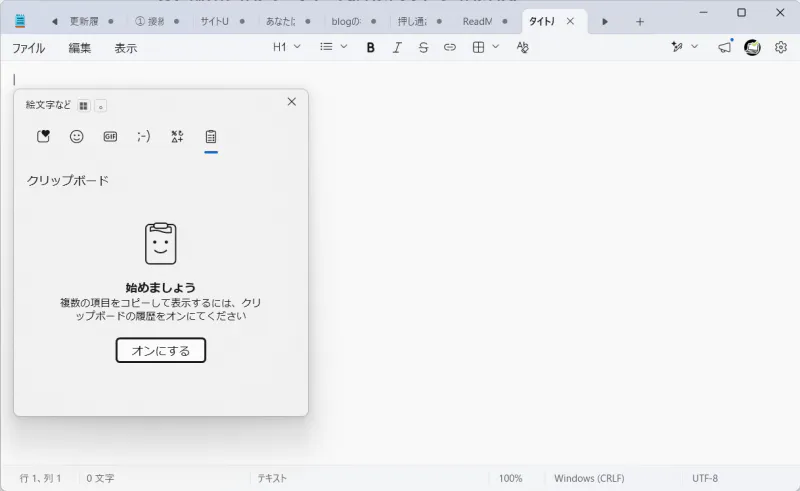Click the テキスト format status entry
Screen dimensions: 800x491
click(272, 478)
